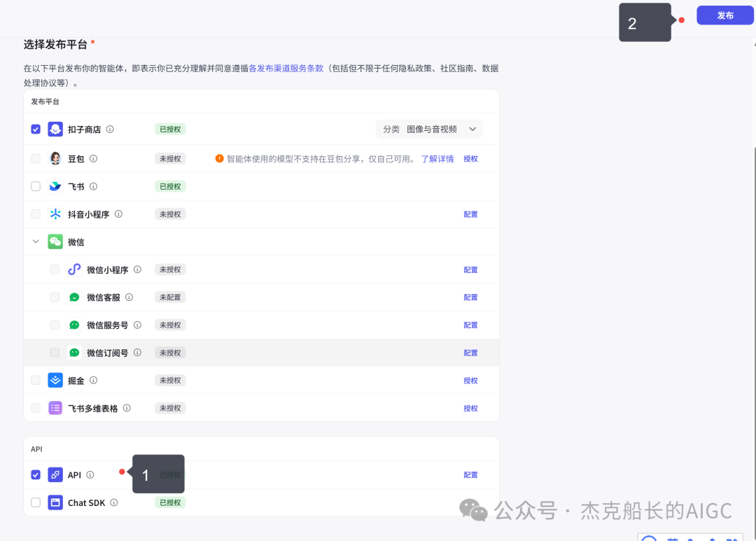Tick the 微信客服 checkbox
This screenshot has width=756, height=541.
click(55, 297)
